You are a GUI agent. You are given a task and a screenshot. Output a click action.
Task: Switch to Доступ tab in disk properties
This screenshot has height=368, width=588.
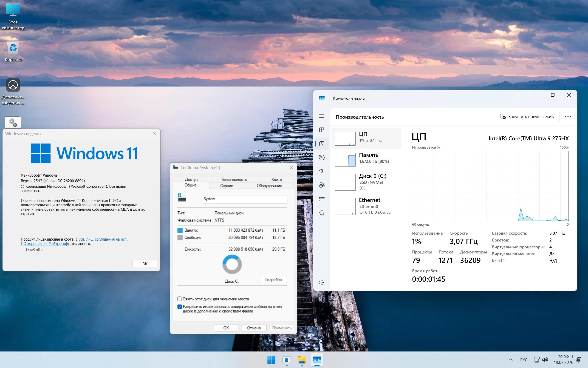[191, 179]
